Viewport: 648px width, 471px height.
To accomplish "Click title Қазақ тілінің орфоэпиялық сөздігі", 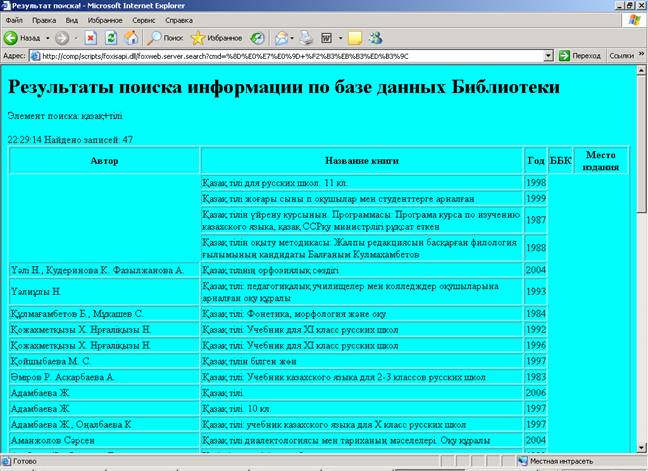I will point(270,270).
